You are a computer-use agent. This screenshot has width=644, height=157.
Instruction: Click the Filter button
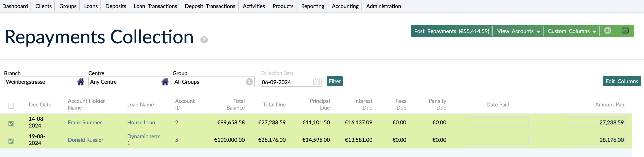click(x=335, y=81)
